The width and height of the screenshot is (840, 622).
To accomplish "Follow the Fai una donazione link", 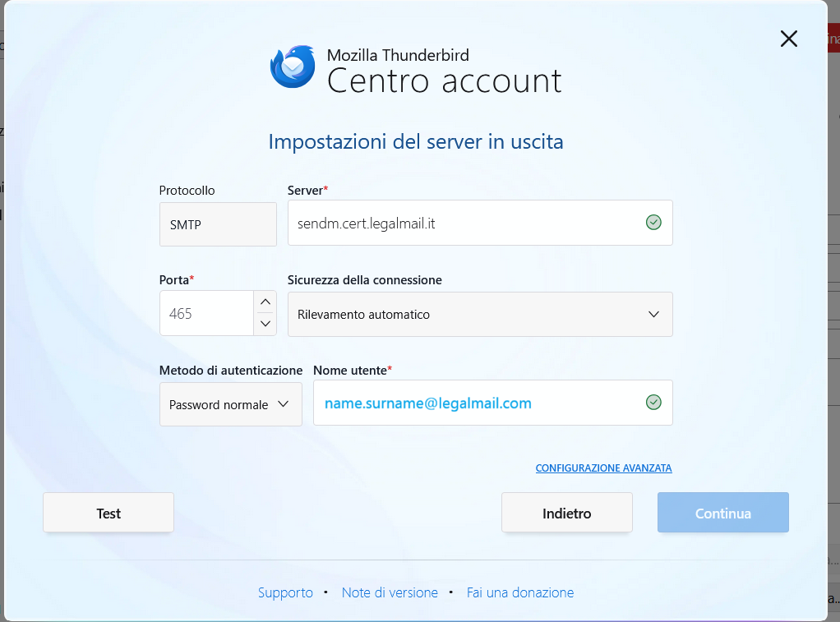I will 519,592.
